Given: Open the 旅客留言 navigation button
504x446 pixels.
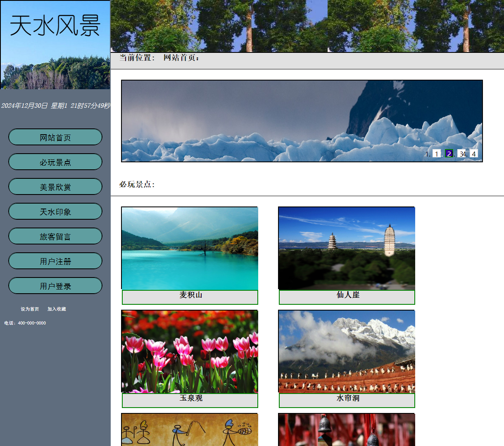Looking at the screenshot, I should tap(55, 236).
